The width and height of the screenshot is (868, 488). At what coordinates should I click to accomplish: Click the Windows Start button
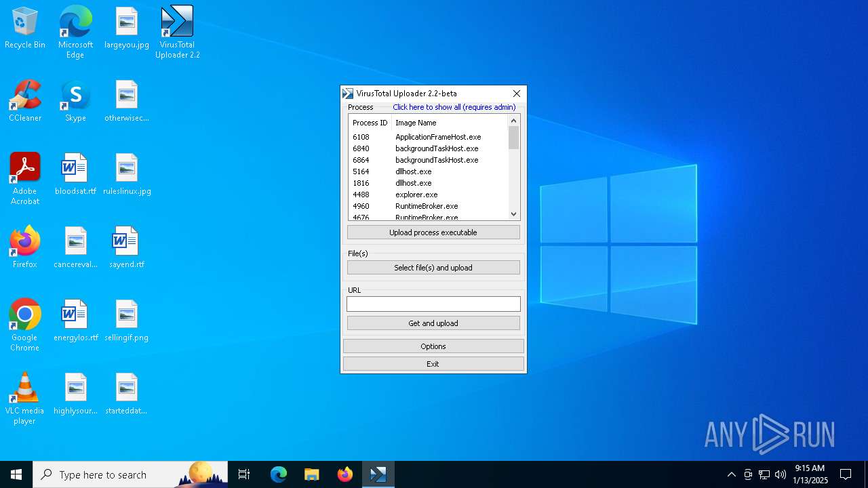pyautogui.click(x=16, y=474)
